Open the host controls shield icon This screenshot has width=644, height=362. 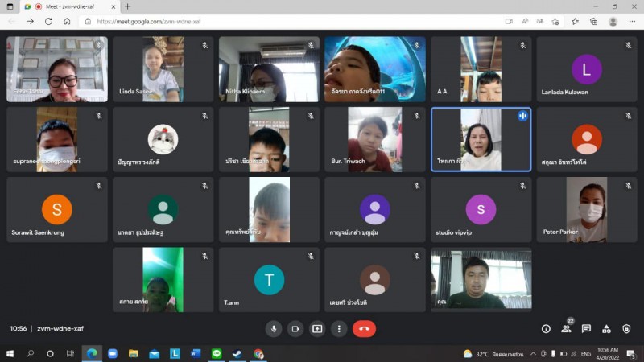(x=626, y=329)
